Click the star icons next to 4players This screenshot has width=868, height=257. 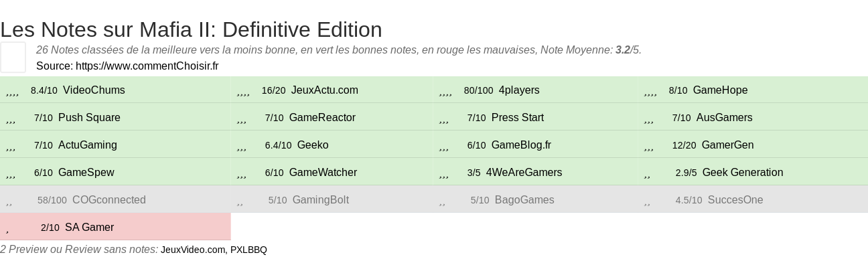click(x=445, y=92)
